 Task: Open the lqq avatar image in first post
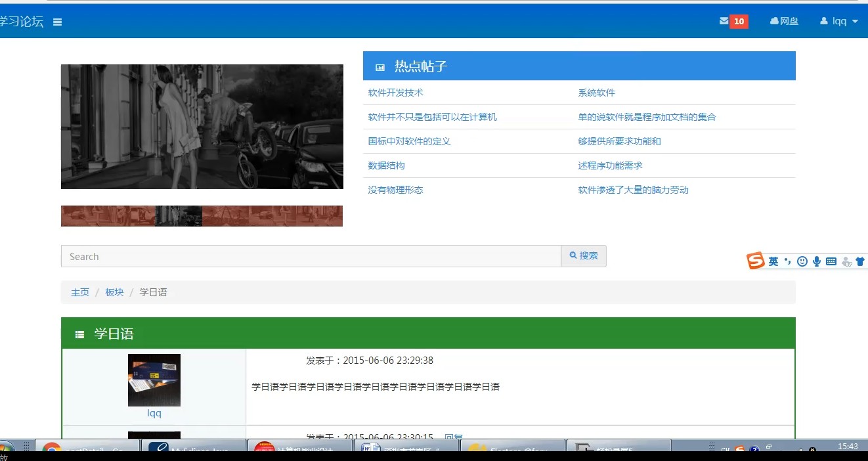(154, 380)
